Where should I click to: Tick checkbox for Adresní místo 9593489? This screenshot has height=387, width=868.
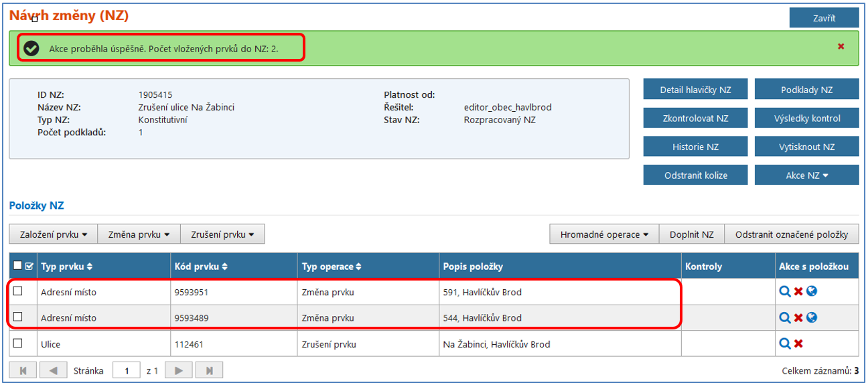click(x=18, y=317)
